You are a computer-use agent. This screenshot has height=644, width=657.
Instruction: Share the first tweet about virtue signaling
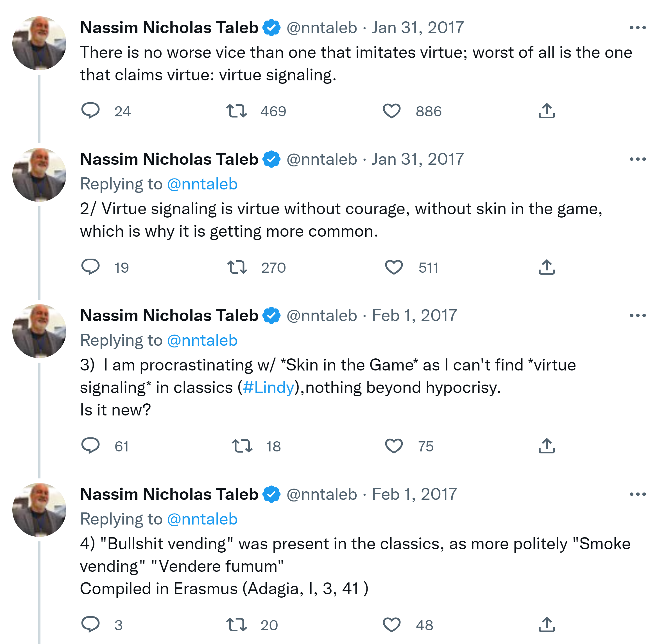pyautogui.click(x=547, y=111)
